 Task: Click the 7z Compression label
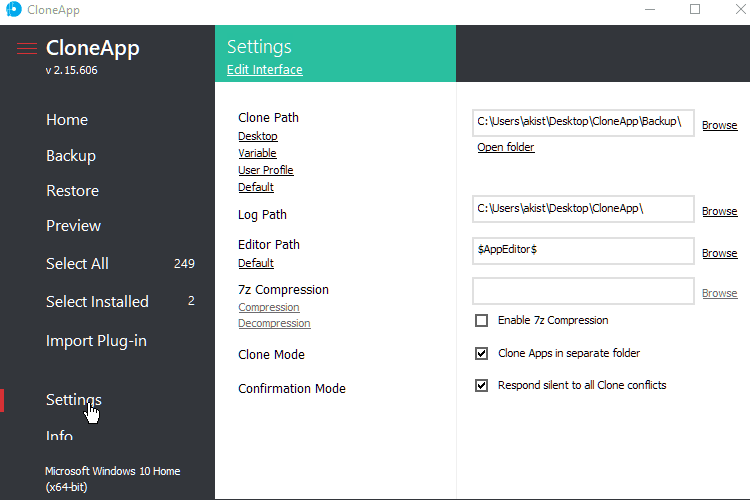(283, 290)
